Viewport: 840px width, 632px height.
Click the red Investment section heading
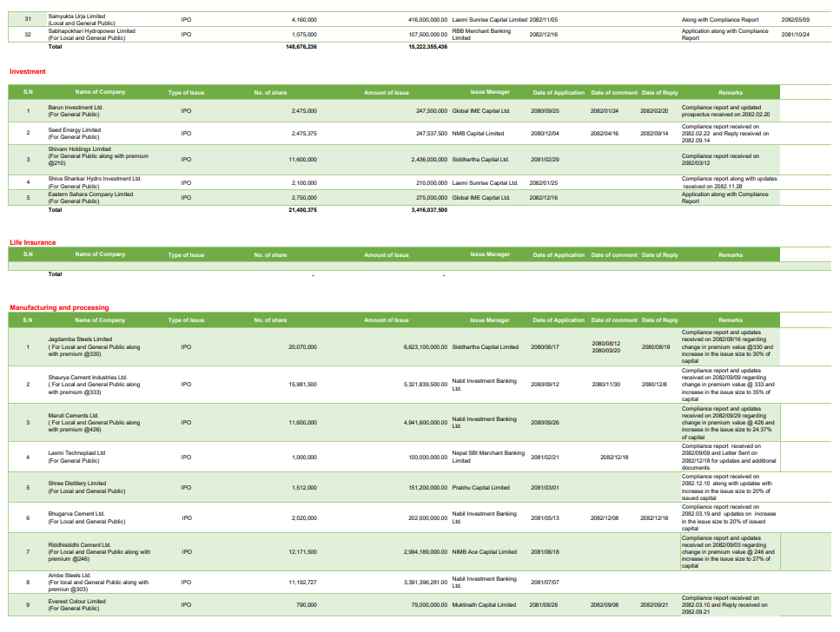tap(27, 71)
